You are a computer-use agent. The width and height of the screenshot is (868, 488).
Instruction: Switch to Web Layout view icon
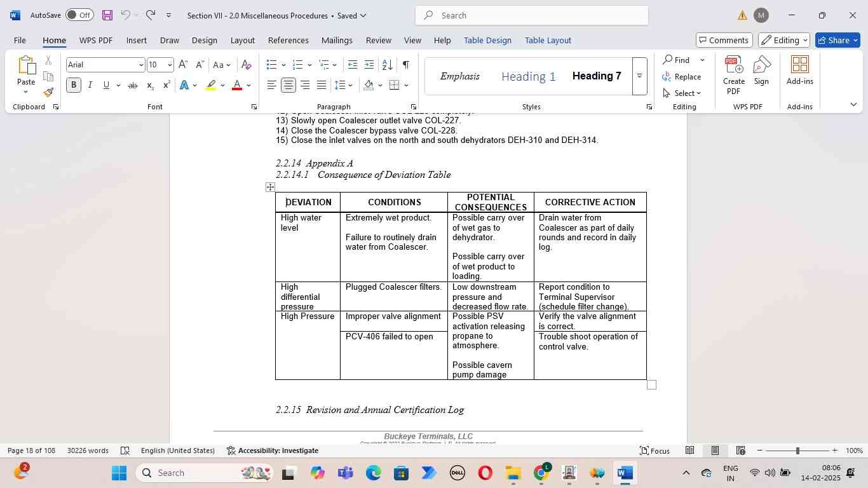740,451
